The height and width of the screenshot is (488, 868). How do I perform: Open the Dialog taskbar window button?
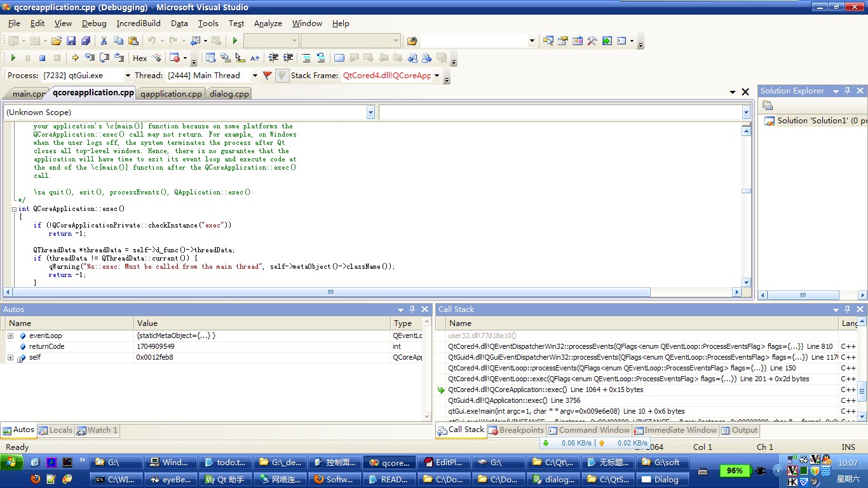point(664,480)
